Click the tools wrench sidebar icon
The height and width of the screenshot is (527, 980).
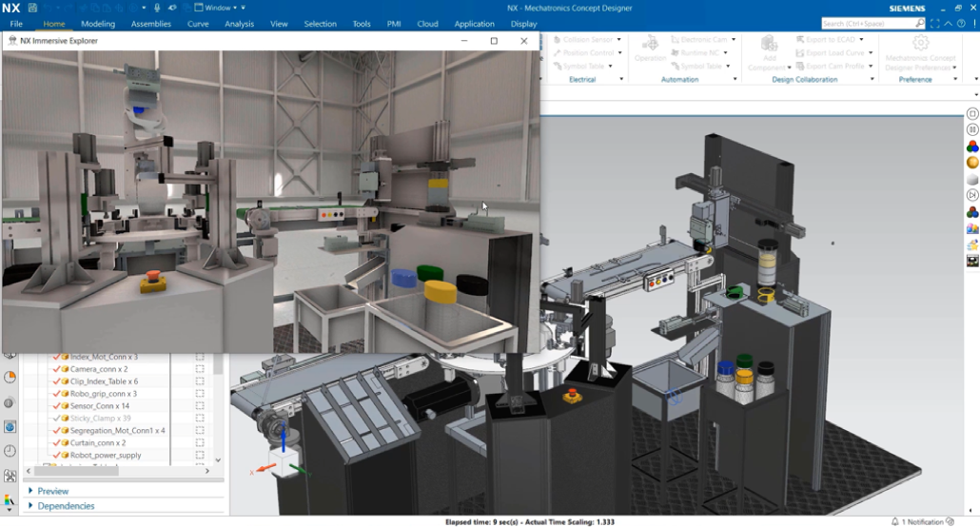[10, 476]
